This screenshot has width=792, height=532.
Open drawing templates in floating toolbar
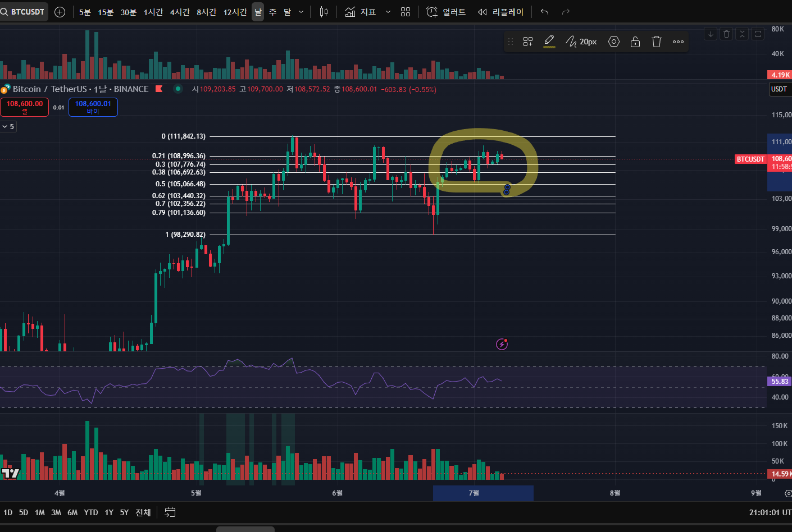(527, 42)
